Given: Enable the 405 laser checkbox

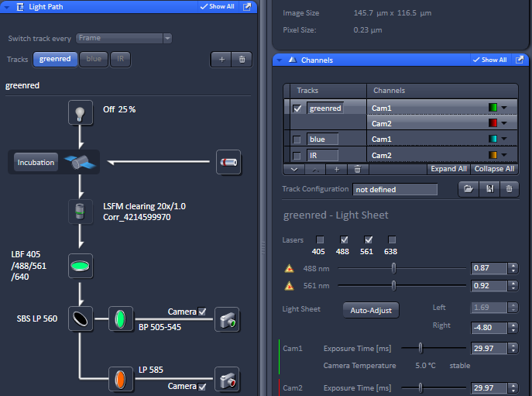Looking at the screenshot, I should [x=320, y=240].
